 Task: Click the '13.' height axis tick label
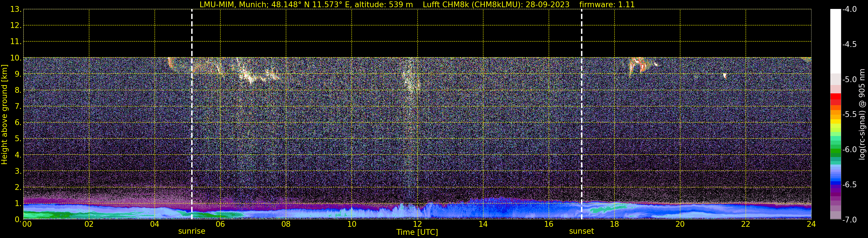[16, 10]
